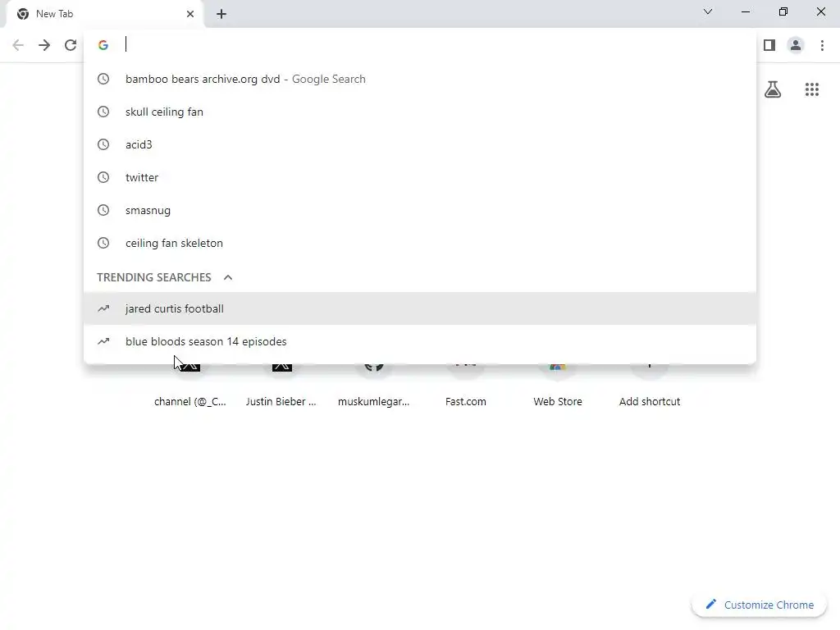The image size is (840, 630).
Task: Close the New Tab tab
Action: pyautogui.click(x=190, y=14)
